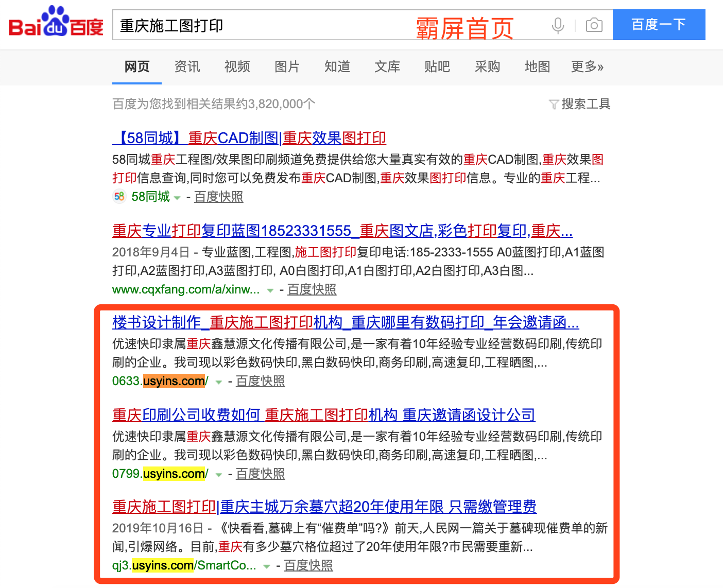Image resolution: width=723 pixels, height=588 pixels.
Task: Open 重庆施工图打印|重庆主城万余墓穴 result
Action: pyautogui.click(x=324, y=507)
